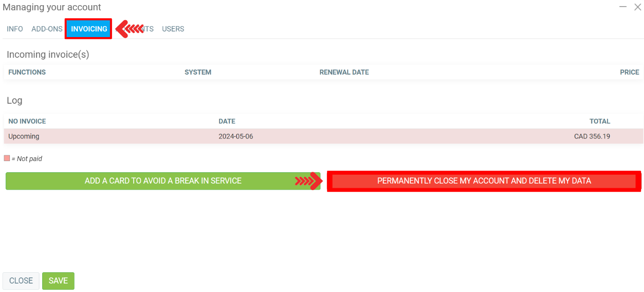Viewport: 644px width, 292px height.
Task: Click the TOTAL column header
Action: [599, 121]
